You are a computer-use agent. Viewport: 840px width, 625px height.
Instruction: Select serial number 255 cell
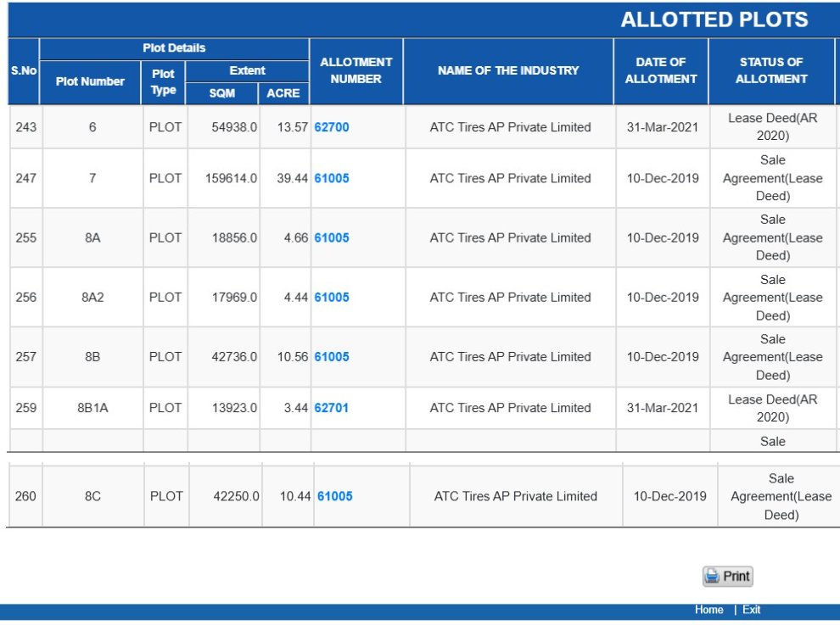tap(25, 237)
